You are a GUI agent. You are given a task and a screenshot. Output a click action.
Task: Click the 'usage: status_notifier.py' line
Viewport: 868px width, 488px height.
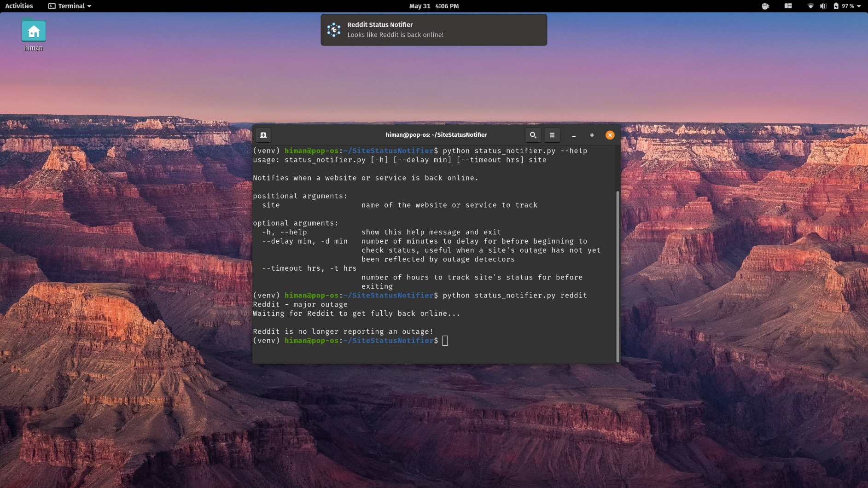(400, 160)
